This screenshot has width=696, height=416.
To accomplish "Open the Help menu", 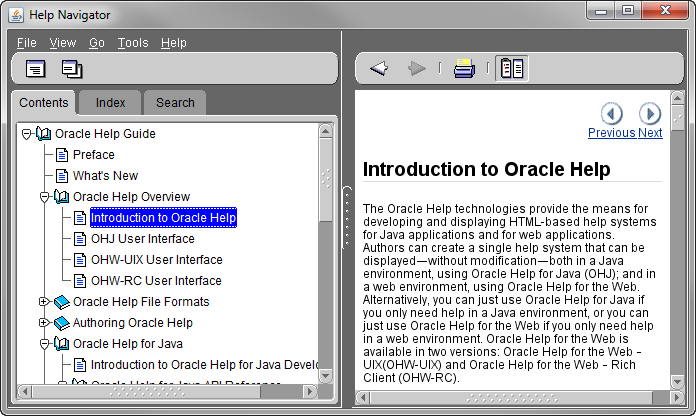I will pos(174,43).
